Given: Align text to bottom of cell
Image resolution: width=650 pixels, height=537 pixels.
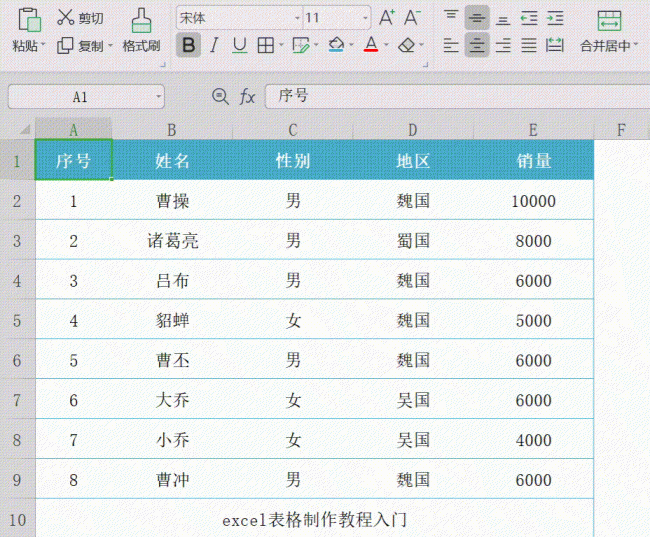Looking at the screenshot, I should (x=503, y=19).
